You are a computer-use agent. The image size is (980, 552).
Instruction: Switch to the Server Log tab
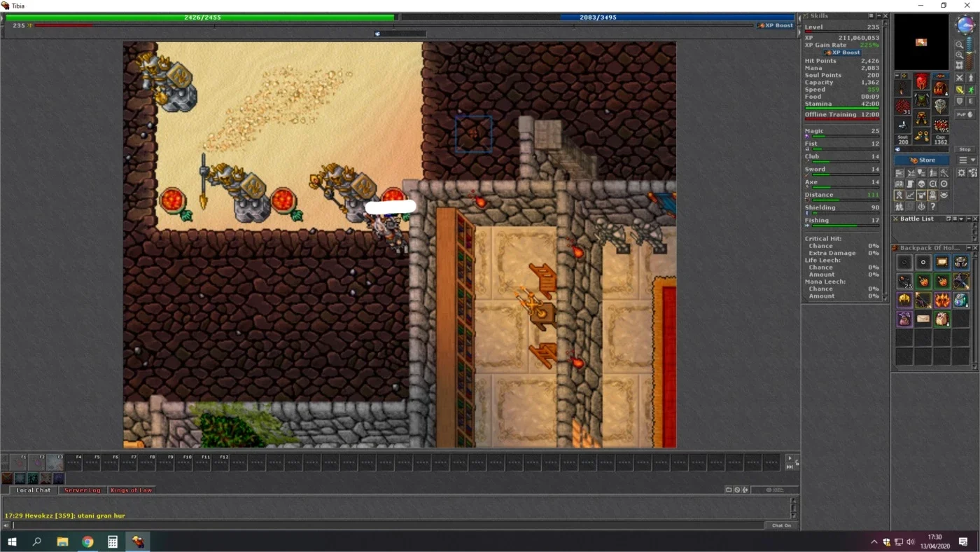(83, 490)
